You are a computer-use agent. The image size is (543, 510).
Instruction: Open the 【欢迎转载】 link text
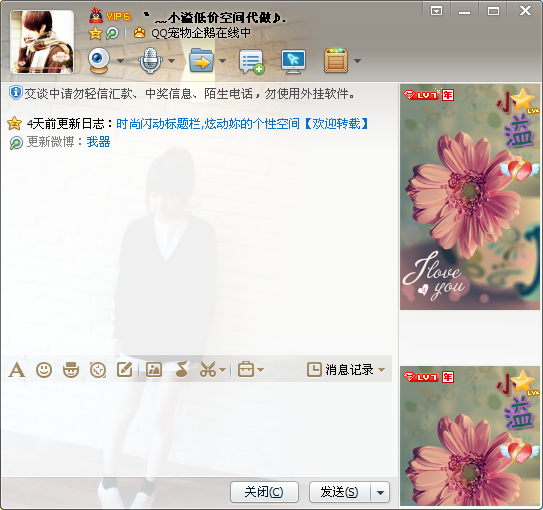coord(336,124)
